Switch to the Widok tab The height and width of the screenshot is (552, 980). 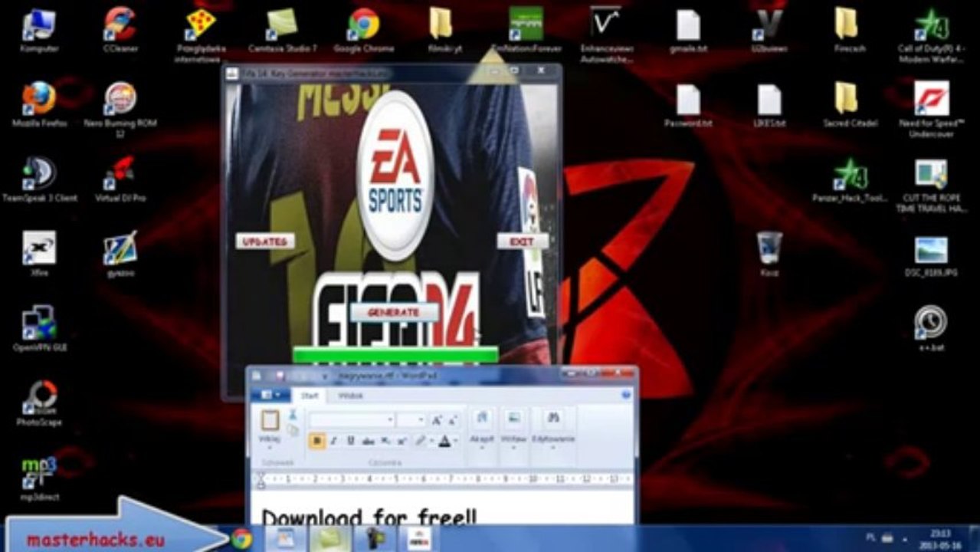[350, 396]
